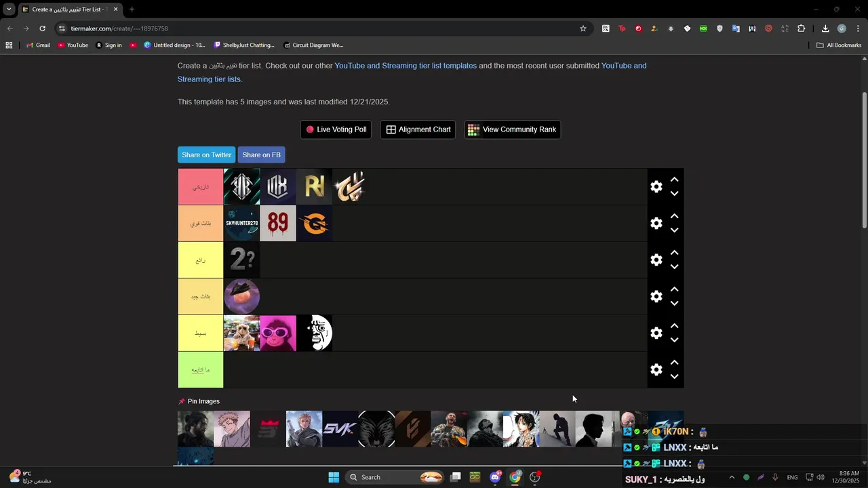The height and width of the screenshot is (488, 868).
Task: Select the SKYHUNTER270 image in the tier list
Action: pos(241,223)
